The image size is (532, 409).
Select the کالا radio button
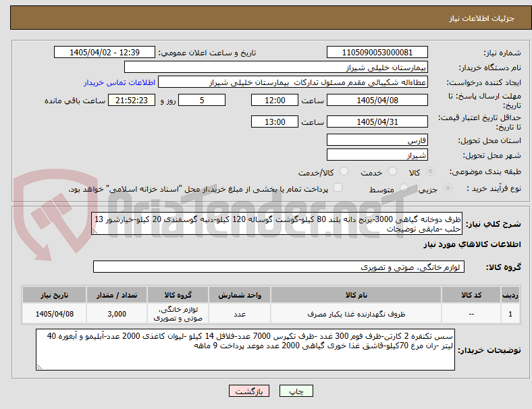[x=430, y=171]
